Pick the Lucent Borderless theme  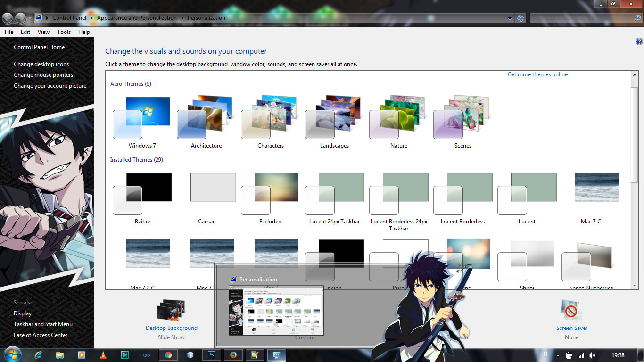click(462, 198)
